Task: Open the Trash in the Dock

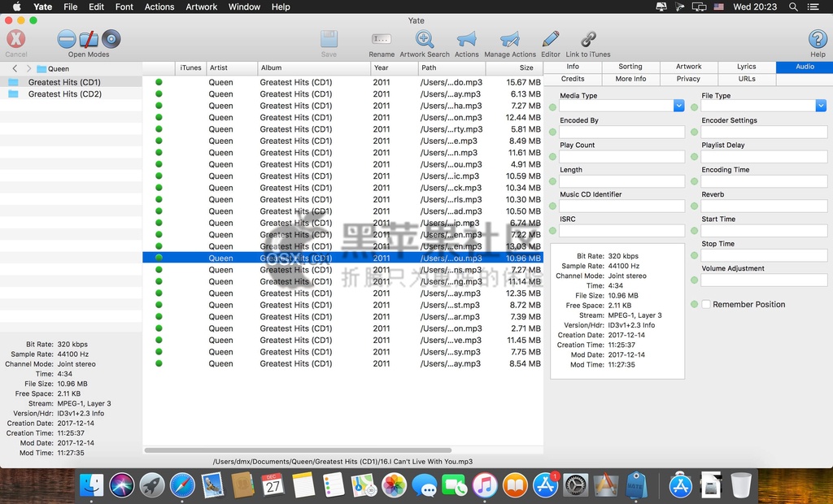Action: click(x=741, y=484)
